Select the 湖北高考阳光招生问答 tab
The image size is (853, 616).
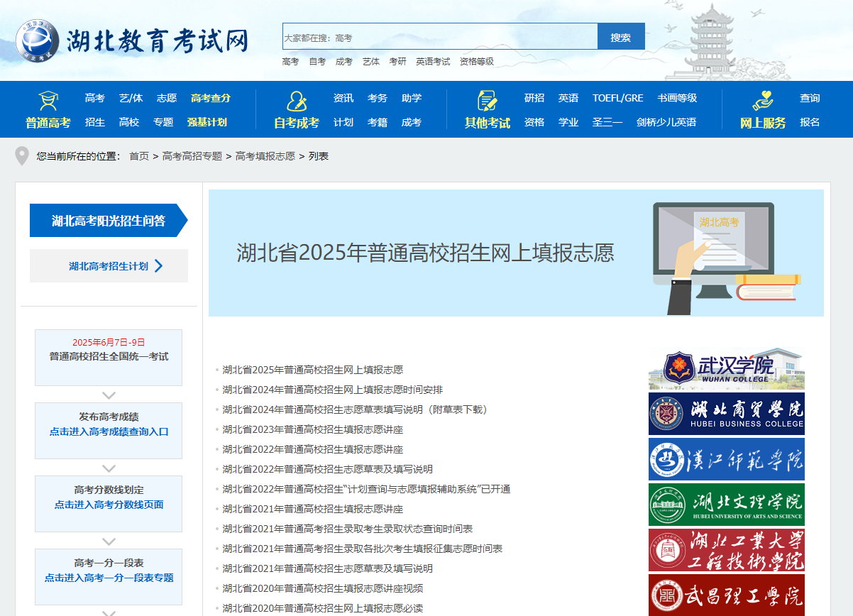coord(109,221)
